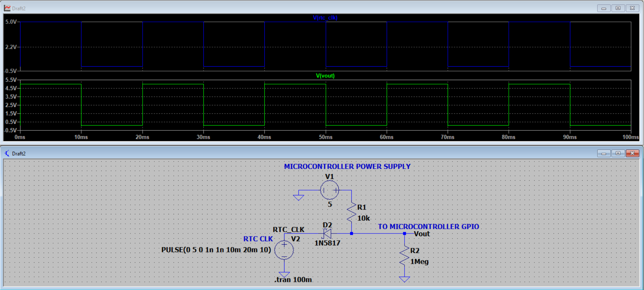Click the V1 value 5
The image size is (644, 290).
(x=330, y=204)
